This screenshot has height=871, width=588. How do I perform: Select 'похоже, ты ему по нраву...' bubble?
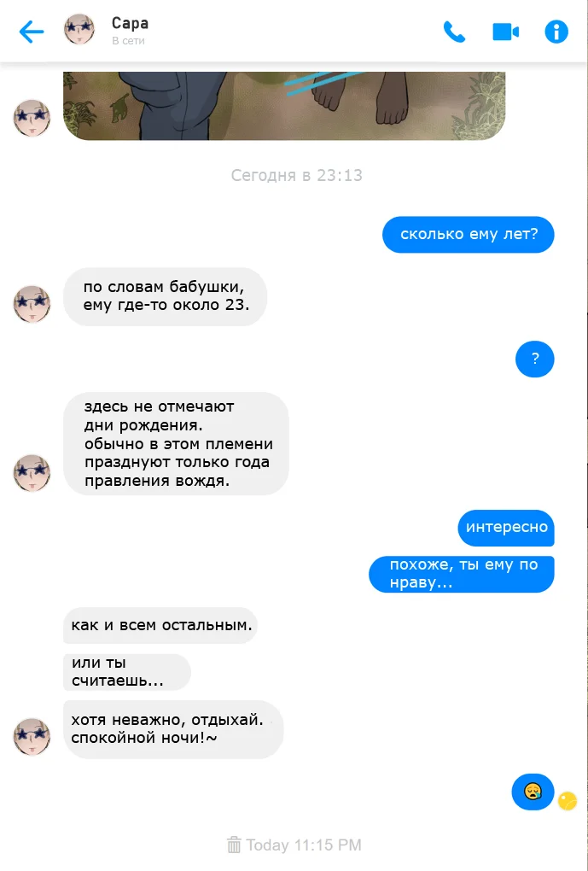pyautogui.click(x=462, y=574)
